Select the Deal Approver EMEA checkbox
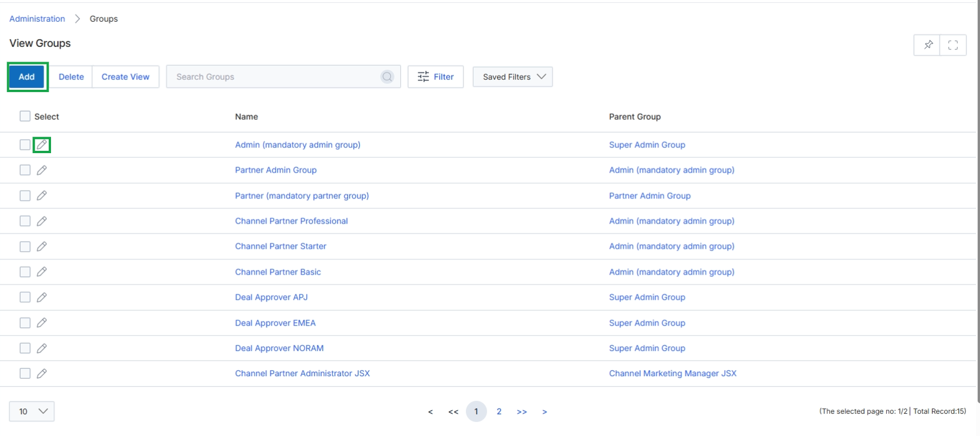Screen dimensions: 980x436 [25, 323]
